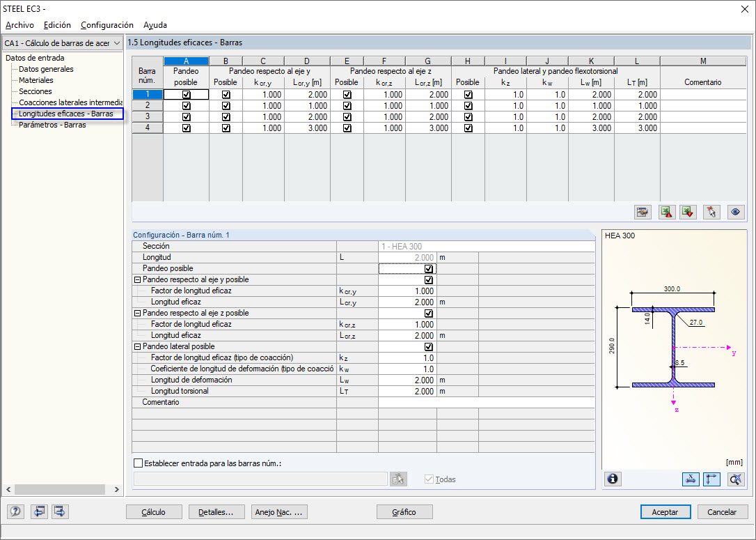
Task: Click the Cálculo button
Action: (x=154, y=512)
